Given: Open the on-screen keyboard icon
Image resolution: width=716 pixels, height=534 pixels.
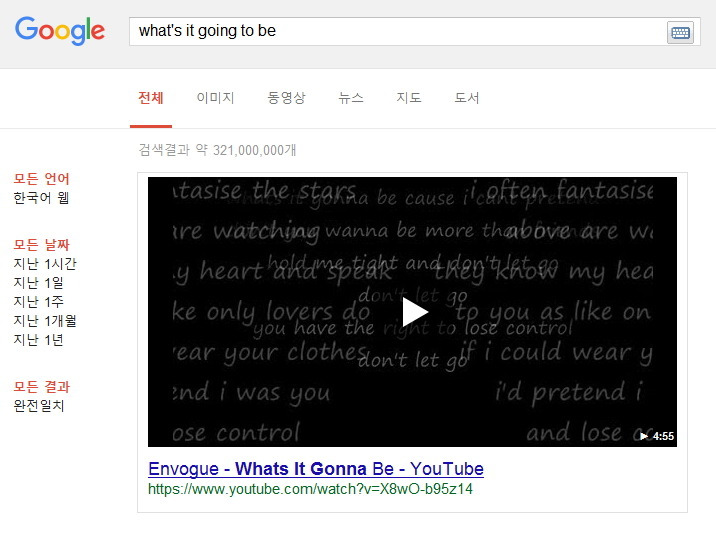Looking at the screenshot, I should click(680, 32).
